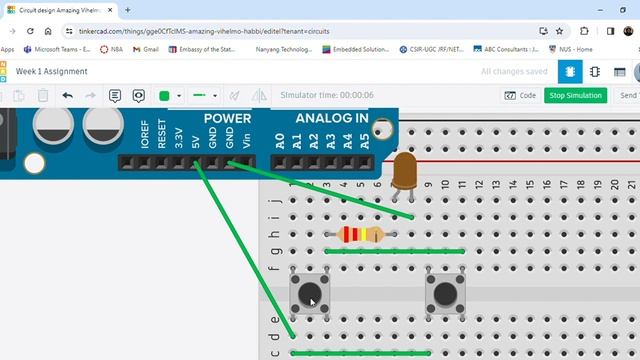Click the Arduino Vin pin
This screenshot has height=360, width=640.
pyautogui.click(x=246, y=163)
